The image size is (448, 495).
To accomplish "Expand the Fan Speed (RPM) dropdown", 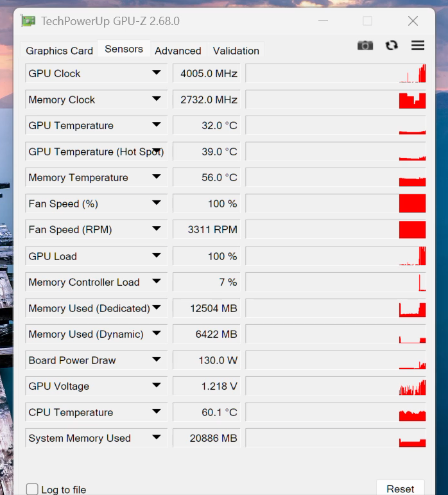I will (157, 229).
